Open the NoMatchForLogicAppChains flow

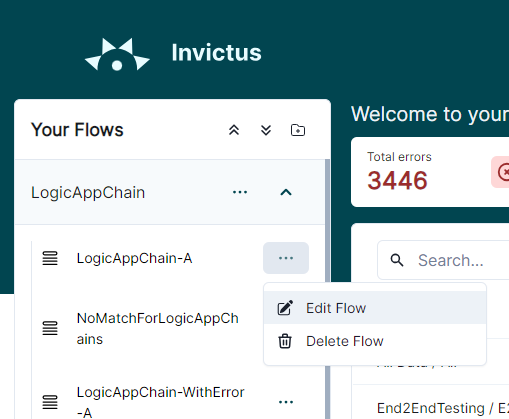[x=158, y=329]
